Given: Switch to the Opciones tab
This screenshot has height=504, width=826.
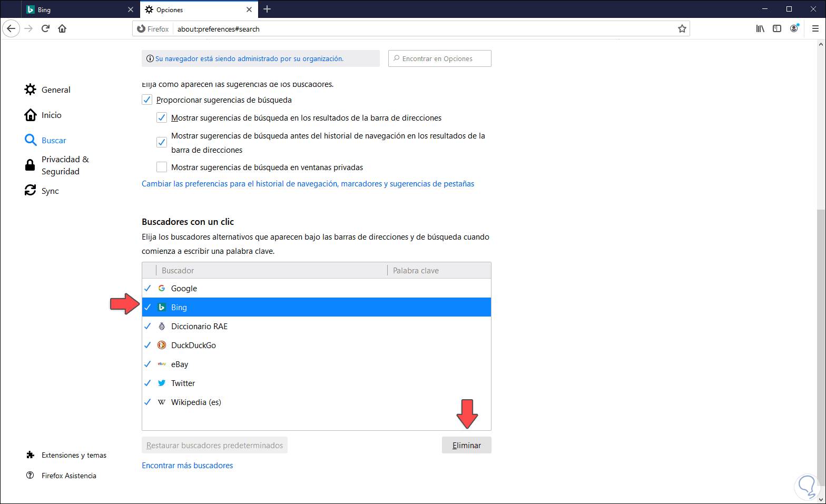Looking at the screenshot, I should (198, 9).
